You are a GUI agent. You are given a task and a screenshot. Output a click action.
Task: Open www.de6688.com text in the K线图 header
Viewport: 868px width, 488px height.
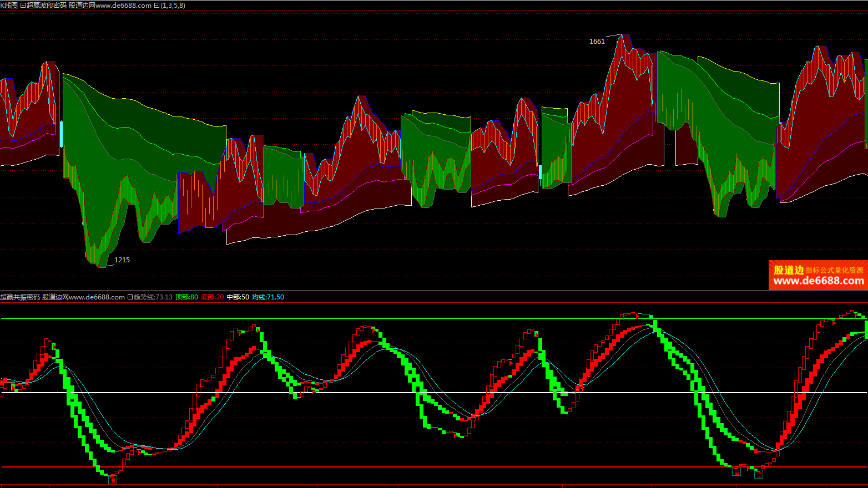click(123, 6)
